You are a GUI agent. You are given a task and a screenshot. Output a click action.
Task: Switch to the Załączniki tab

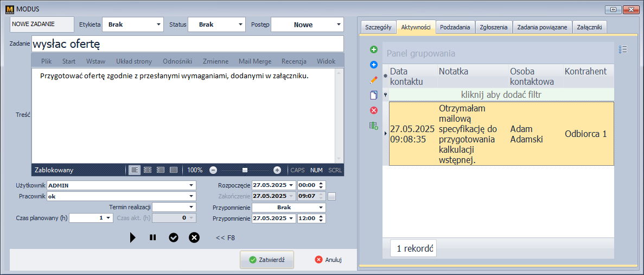(589, 27)
